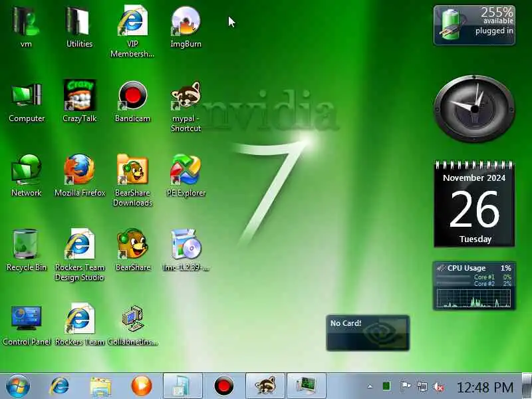Open Windows Explorer from the taskbar
This screenshot has width=532, height=399.
100,386
